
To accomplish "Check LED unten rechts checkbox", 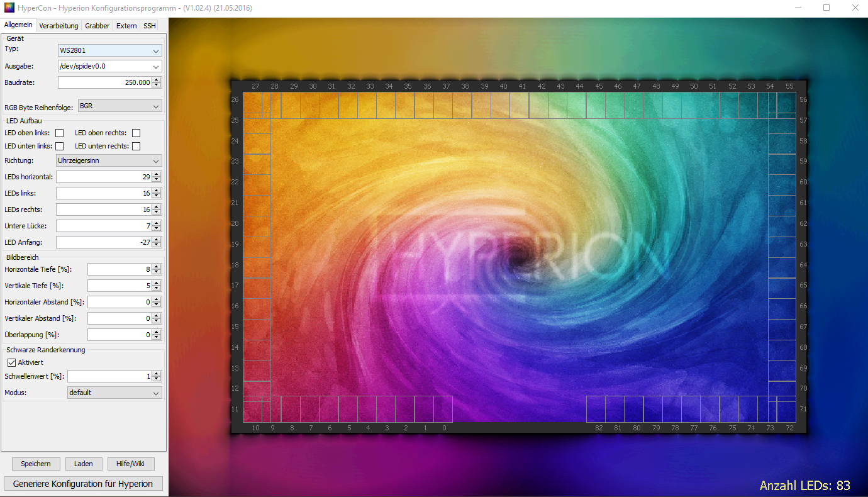I will [x=136, y=146].
